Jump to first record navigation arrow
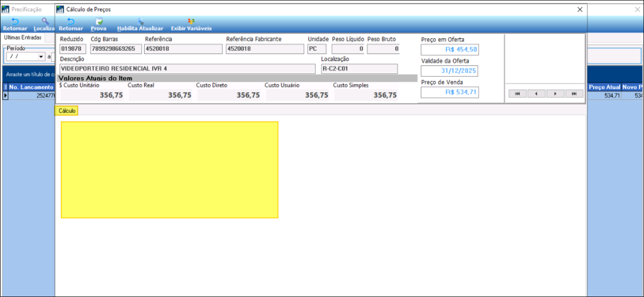Image resolution: width=644 pixels, height=297 pixels. [x=517, y=94]
